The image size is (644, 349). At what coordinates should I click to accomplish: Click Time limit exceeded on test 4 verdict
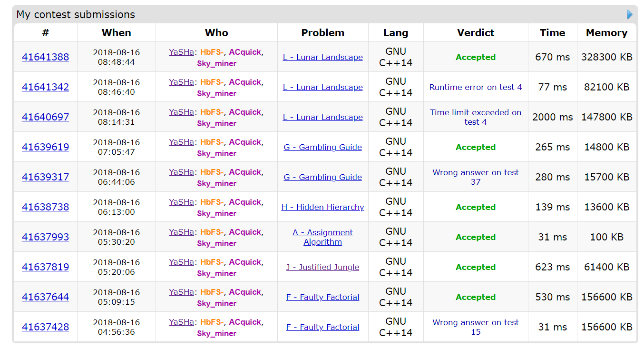[x=476, y=117]
